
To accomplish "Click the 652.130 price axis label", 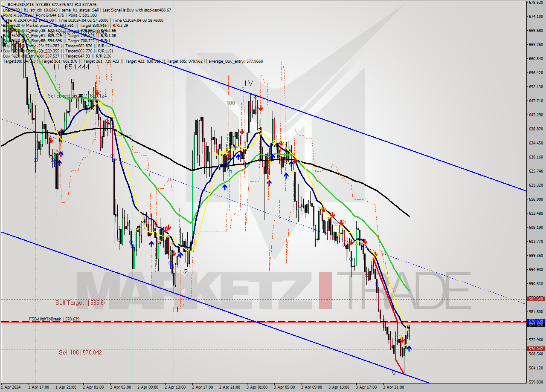I will (x=536, y=87).
